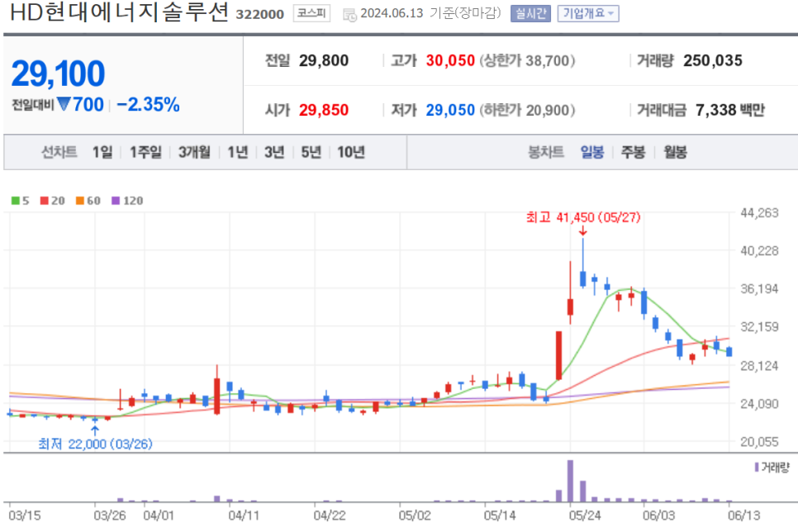Click the calendar icon beside 2024.06.13

pyautogui.click(x=349, y=14)
